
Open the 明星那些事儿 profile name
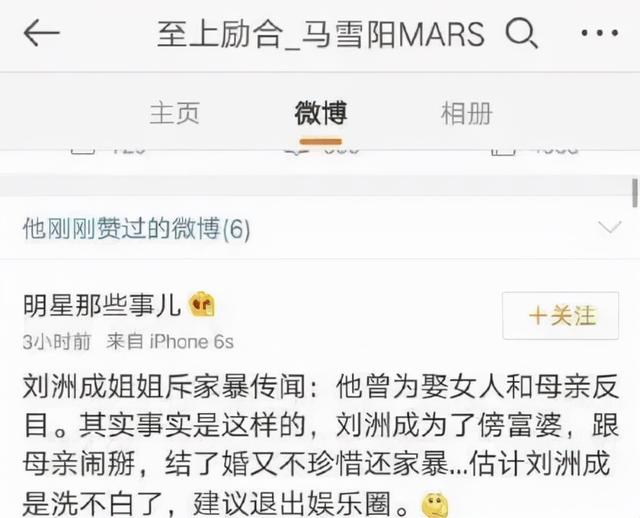click(102, 305)
